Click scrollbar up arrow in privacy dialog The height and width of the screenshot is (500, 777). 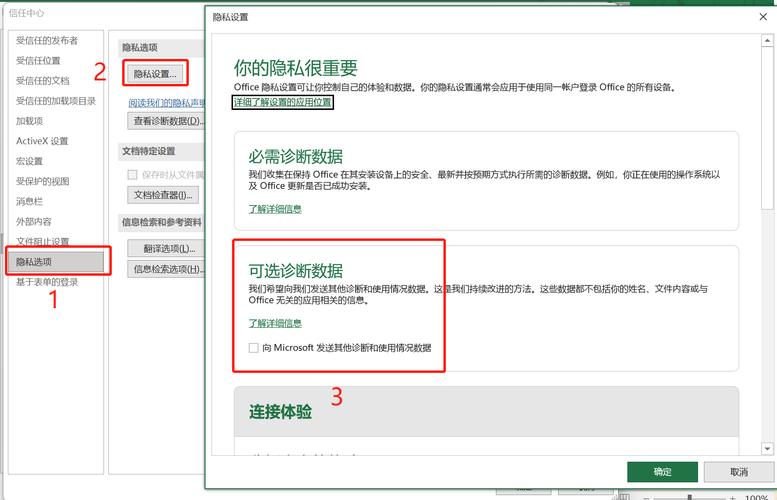[768, 40]
